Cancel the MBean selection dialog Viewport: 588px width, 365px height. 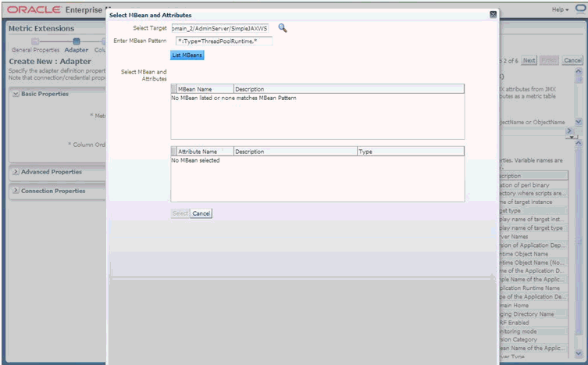(x=201, y=213)
